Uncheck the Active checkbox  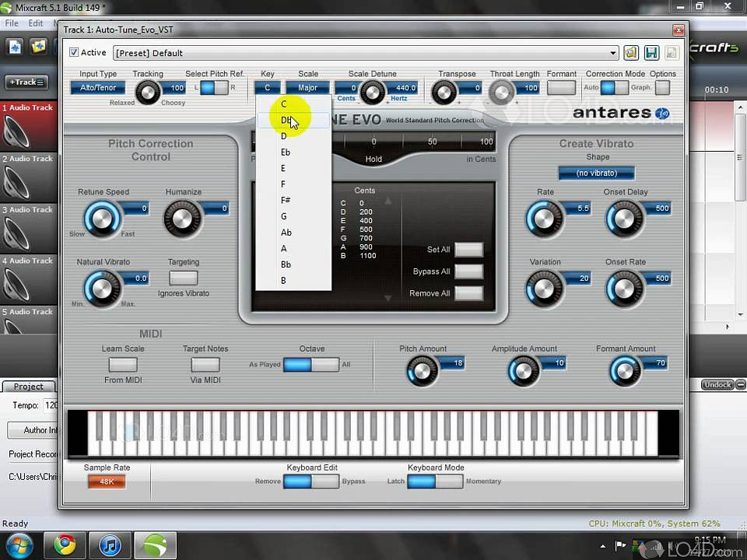(x=74, y=53)
